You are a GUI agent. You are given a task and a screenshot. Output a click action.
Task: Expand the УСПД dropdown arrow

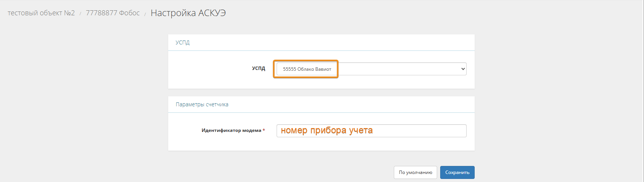tap(463, 69)
